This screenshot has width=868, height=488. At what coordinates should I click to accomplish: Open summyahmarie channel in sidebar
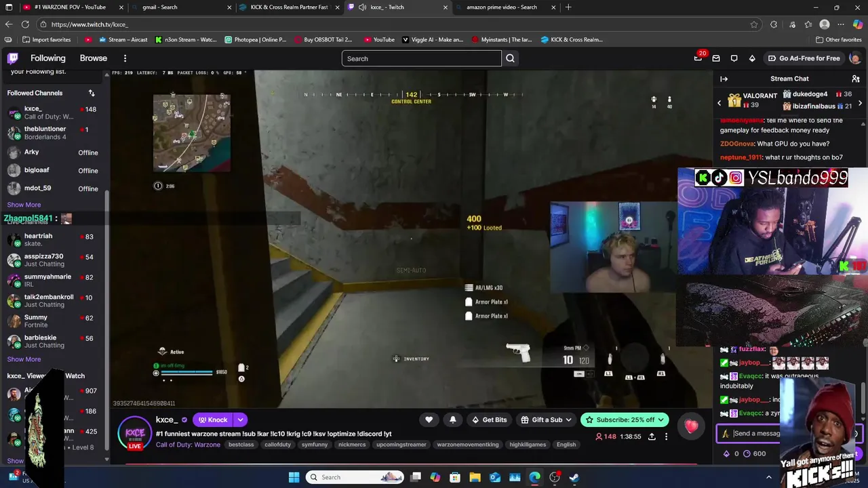(53, 281)
